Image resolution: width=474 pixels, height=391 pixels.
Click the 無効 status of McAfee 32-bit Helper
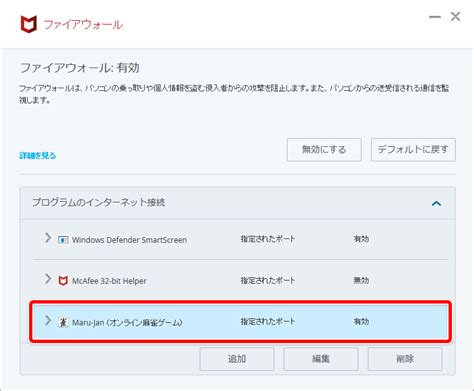point(361,280)
